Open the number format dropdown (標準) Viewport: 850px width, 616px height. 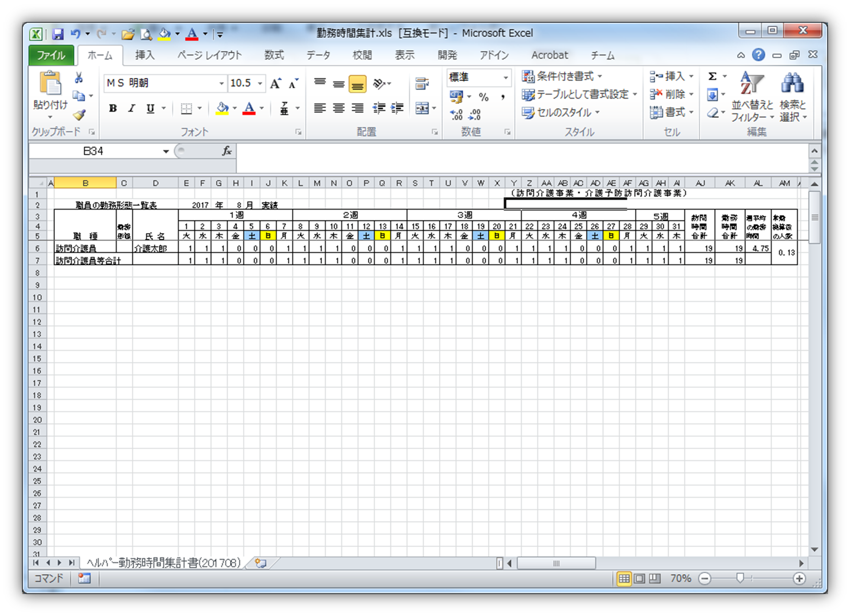click(x=506, y=77)
